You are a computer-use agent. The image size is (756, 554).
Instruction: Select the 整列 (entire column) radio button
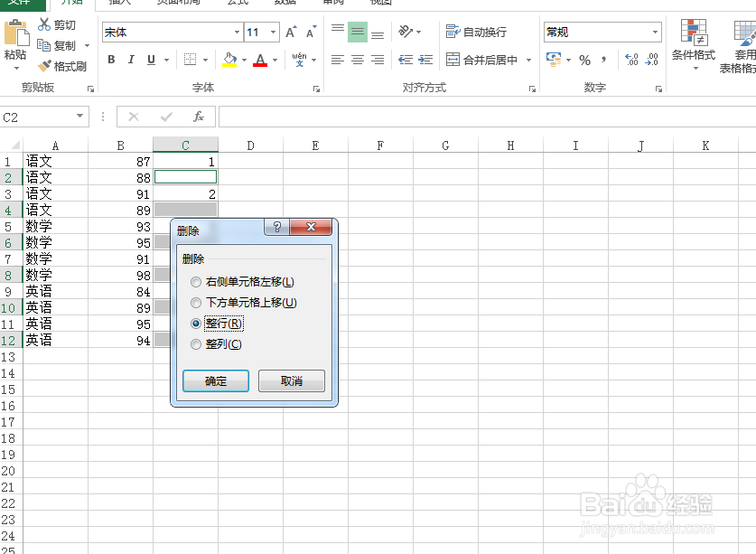click(x=196, y=344)
